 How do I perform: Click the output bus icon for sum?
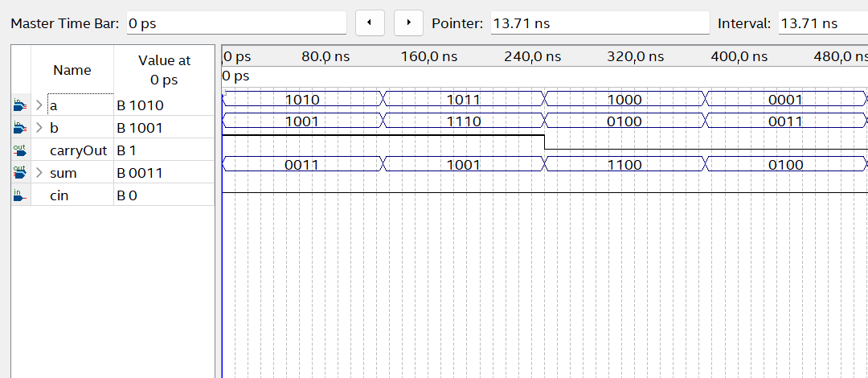click(20, 173)
